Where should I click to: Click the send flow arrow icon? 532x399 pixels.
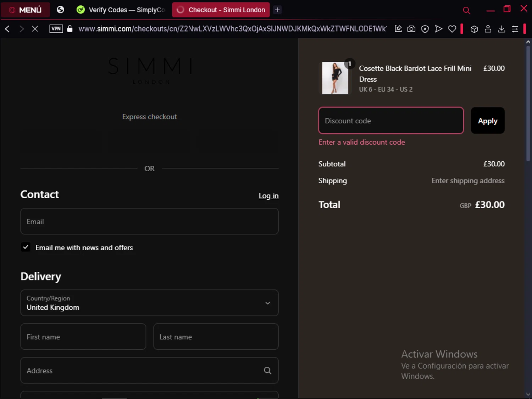(439, 29)
